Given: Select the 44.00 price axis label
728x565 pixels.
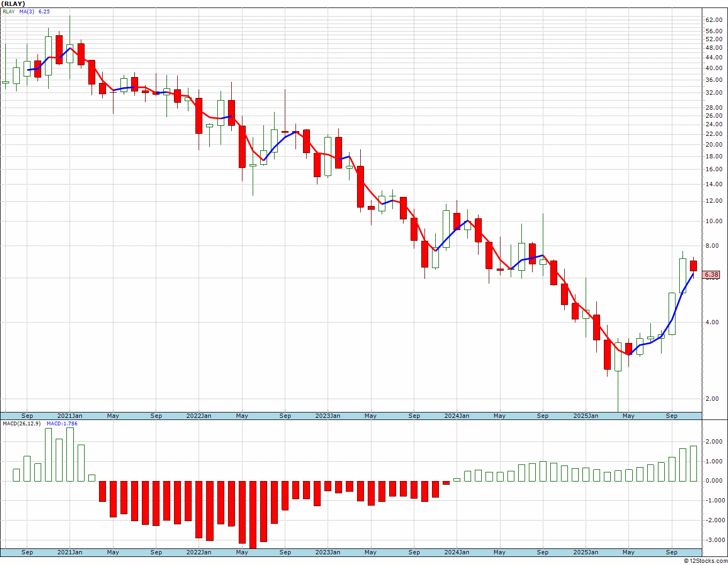Looking at the screenshot, I should tap(714, 57).
